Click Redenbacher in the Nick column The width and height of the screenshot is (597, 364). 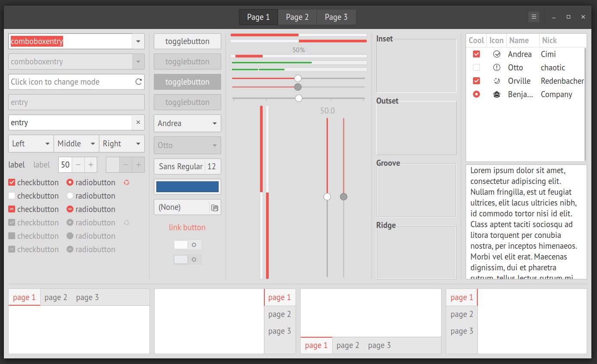tap(562, 81)
